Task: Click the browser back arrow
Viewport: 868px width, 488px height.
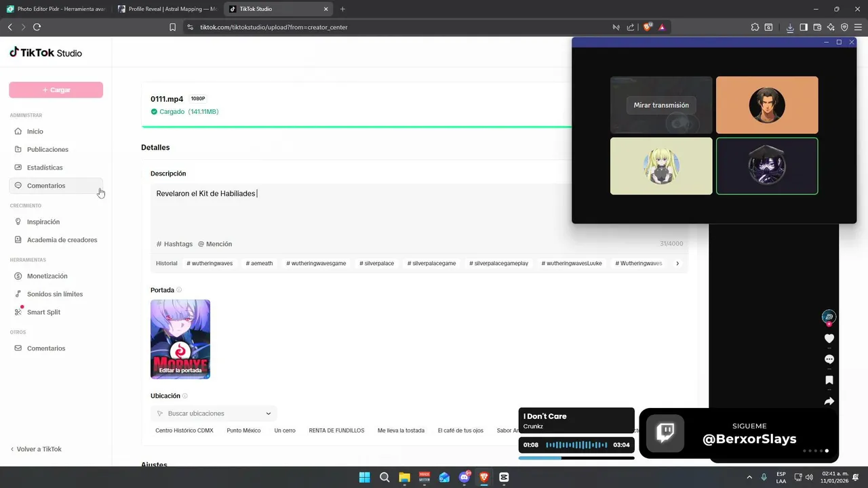Action: pos(9,27)
